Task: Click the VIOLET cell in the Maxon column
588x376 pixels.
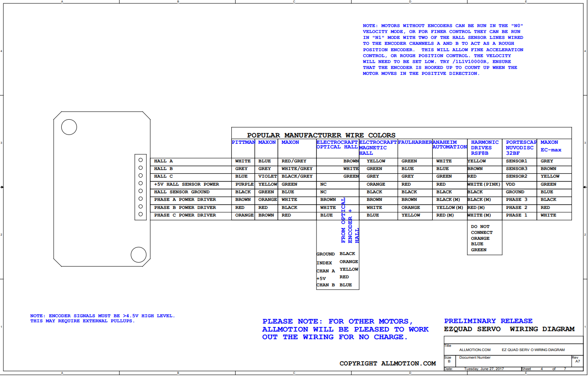Action: point(267,176)
